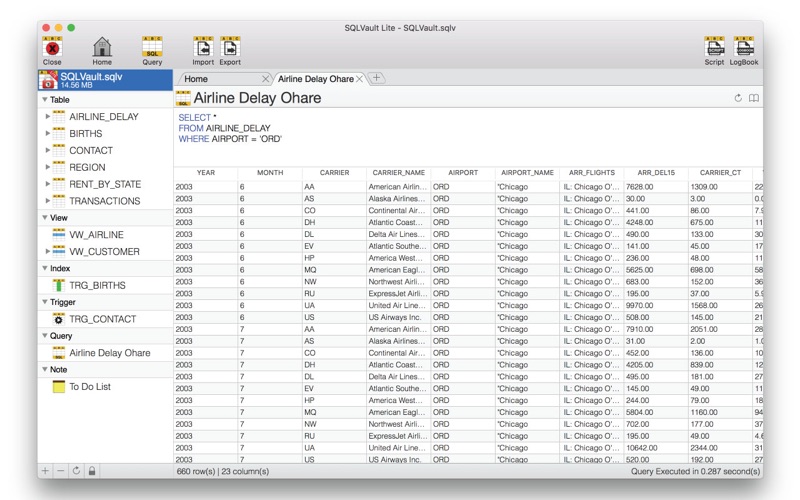This screenshot has height=500, width=800.
Task: Expand the BIRTHS table node
Action: [x=47, y=134]
